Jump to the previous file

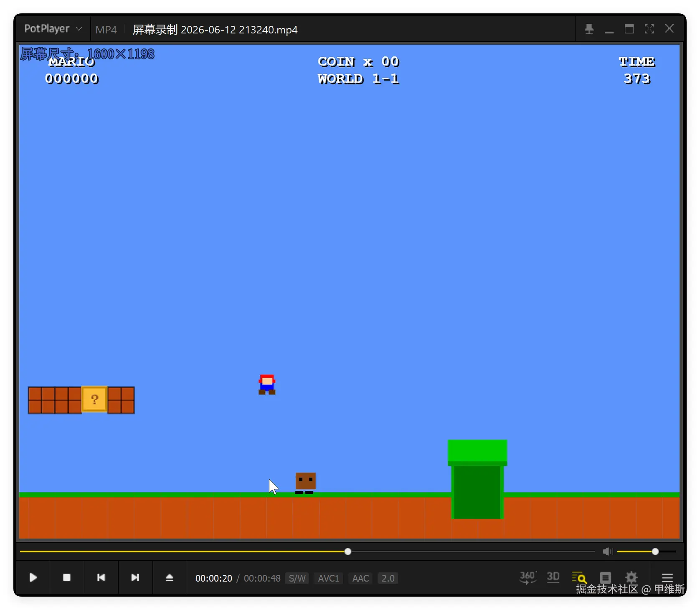tap(101, 577)
